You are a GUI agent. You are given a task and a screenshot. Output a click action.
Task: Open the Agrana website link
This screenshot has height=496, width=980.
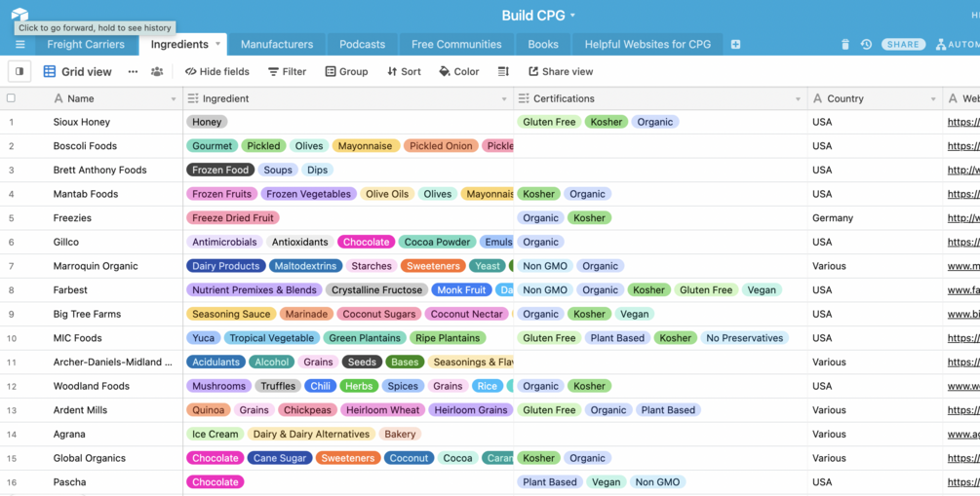[x=963, y=435]
